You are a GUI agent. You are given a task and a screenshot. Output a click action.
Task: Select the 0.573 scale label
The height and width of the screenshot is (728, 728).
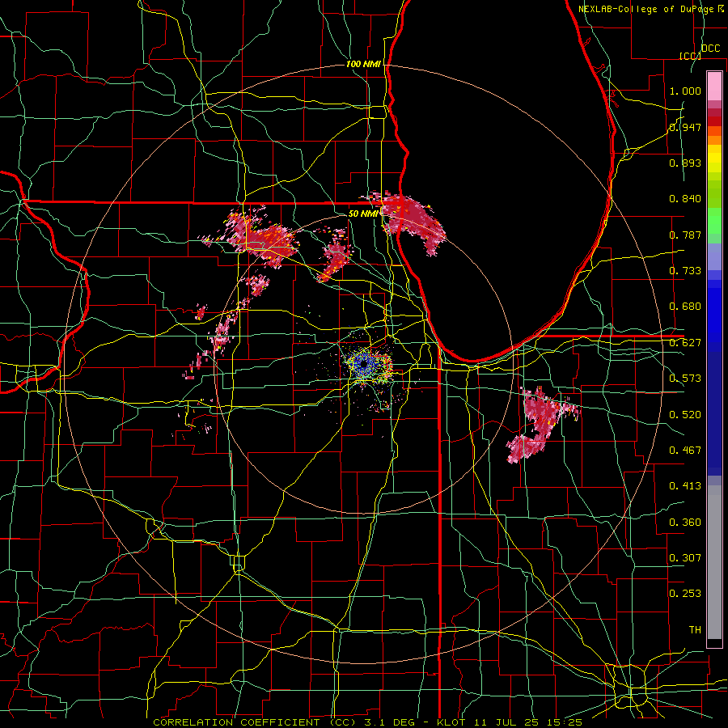[685, 379]
